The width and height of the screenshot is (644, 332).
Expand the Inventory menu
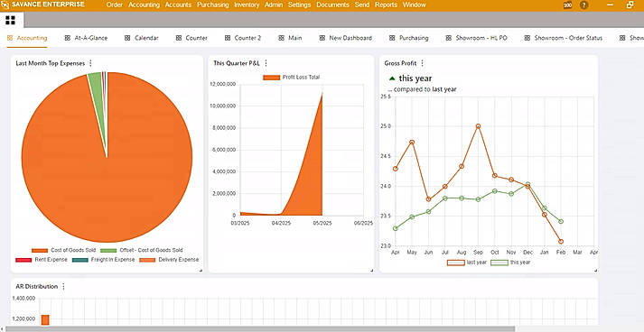247,5
